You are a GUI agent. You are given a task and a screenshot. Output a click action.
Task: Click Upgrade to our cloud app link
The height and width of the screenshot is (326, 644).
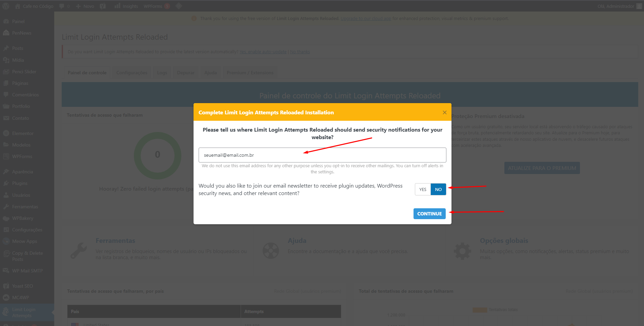pos(366,19)
